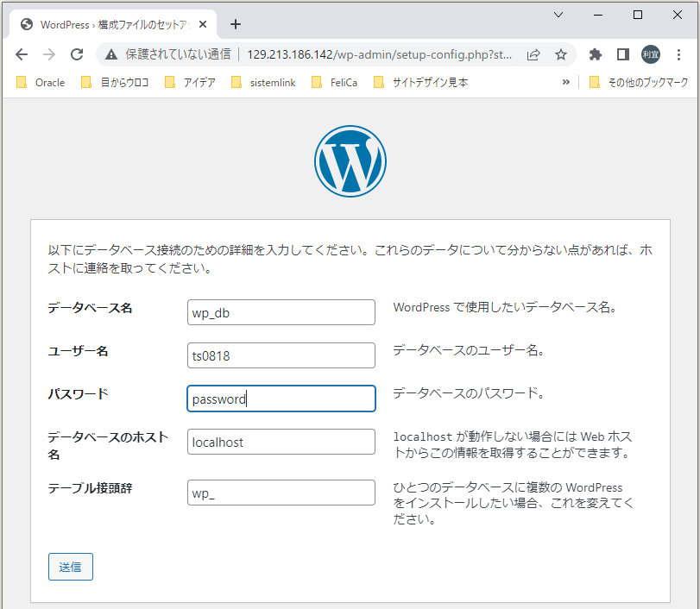The width and height of the screenshot is (700, 609).
Task: Select the WordPress 構成ファイル tab
Action: point(113,24)
